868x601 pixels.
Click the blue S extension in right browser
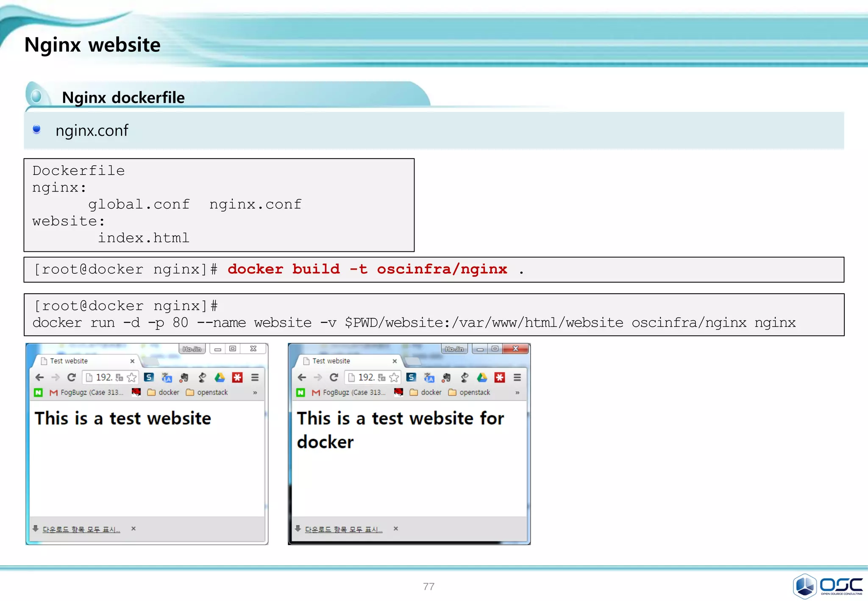click(411, 377)
